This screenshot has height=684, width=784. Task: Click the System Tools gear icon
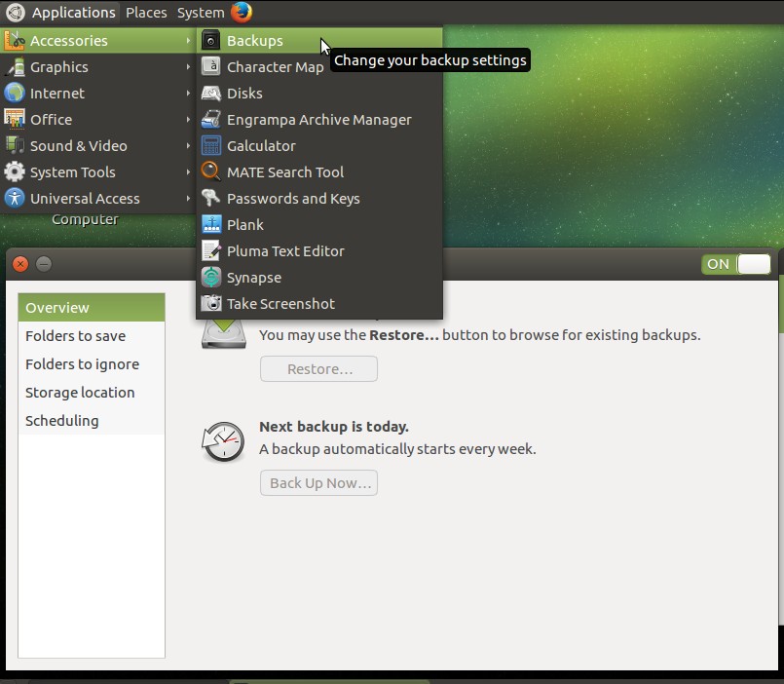(x=15, y=171)
